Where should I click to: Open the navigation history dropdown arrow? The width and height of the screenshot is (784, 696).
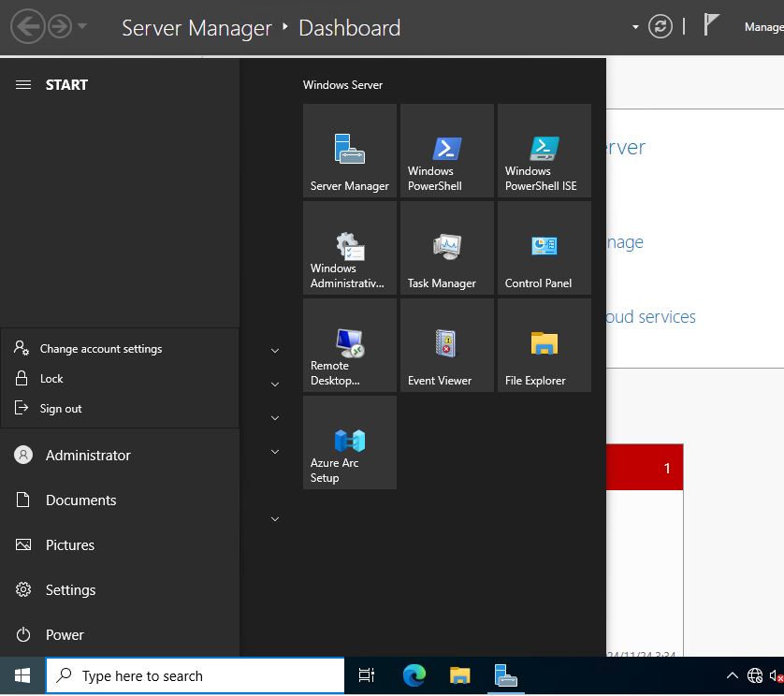(82, 25)
